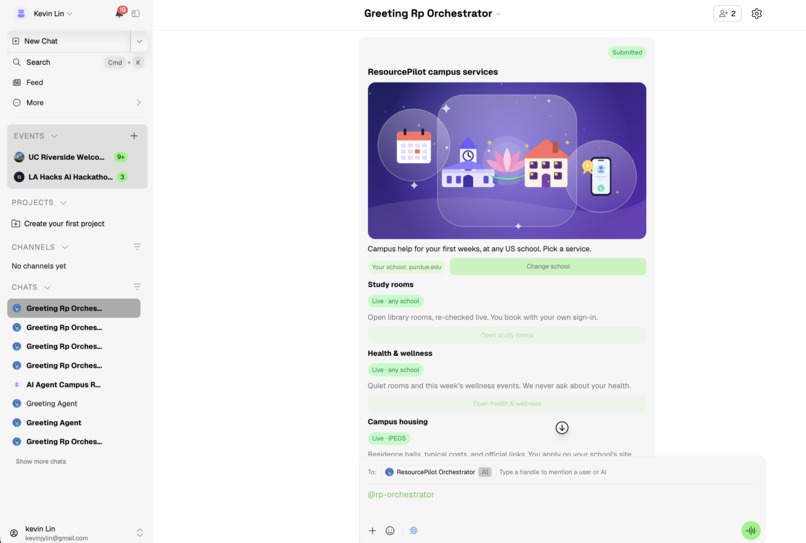Click account avatar icon at bottom

14,533
